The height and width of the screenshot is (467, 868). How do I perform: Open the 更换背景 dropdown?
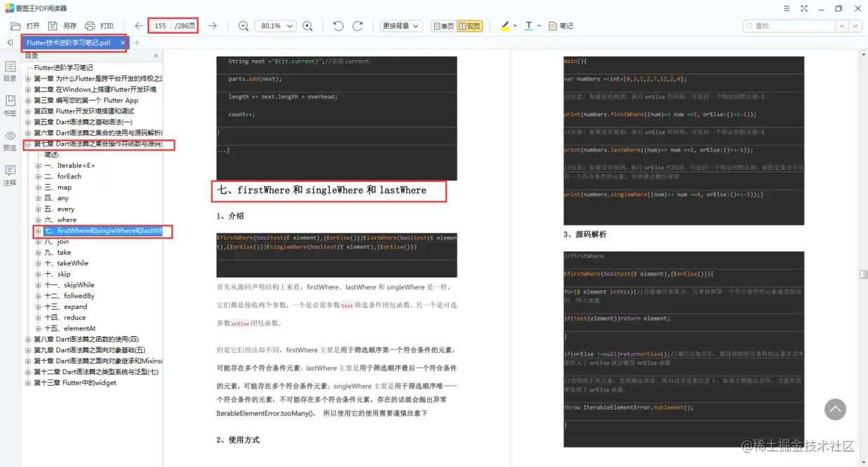coord(401,26)
